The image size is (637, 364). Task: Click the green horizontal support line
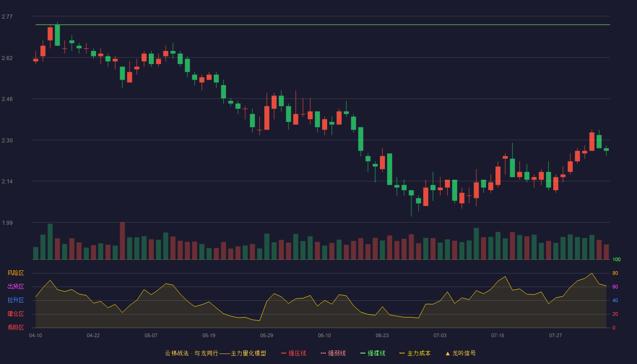click(323, 25)
